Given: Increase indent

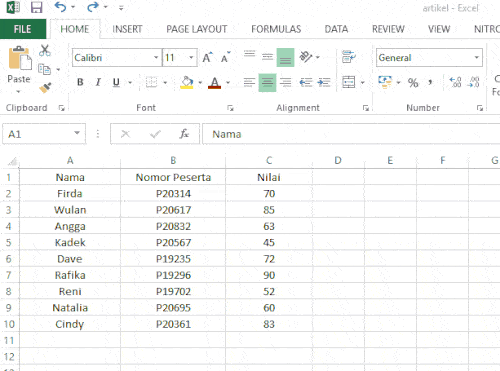Looking at the screenshot, I should (324, 82).
